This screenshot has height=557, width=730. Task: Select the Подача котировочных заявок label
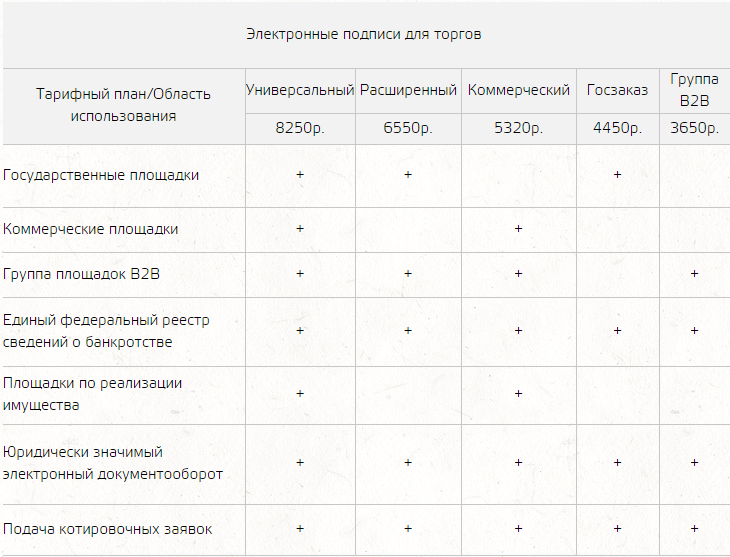(x=108, y=529)
